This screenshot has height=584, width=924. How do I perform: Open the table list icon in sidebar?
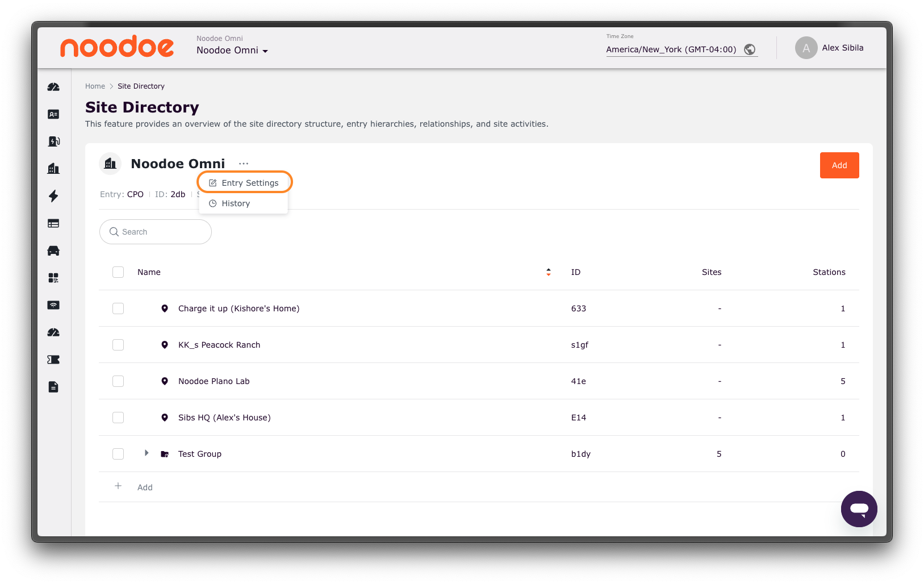53,223
